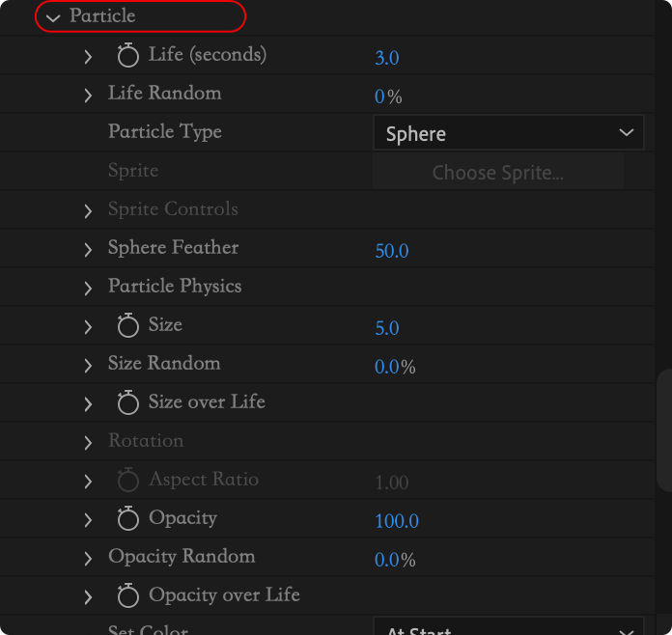Expand the Particle Physics group
672x635 pixels.
pos(88,289)
